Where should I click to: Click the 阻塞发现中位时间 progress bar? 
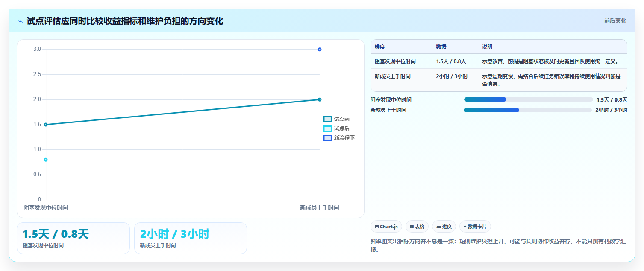(x=528, y=99)
